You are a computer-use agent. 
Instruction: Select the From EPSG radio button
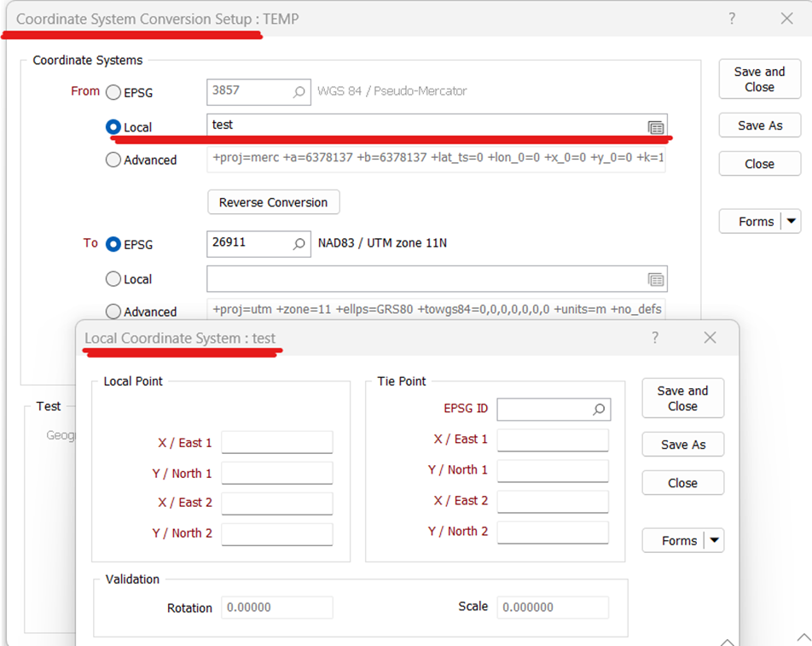pos(113,92)
